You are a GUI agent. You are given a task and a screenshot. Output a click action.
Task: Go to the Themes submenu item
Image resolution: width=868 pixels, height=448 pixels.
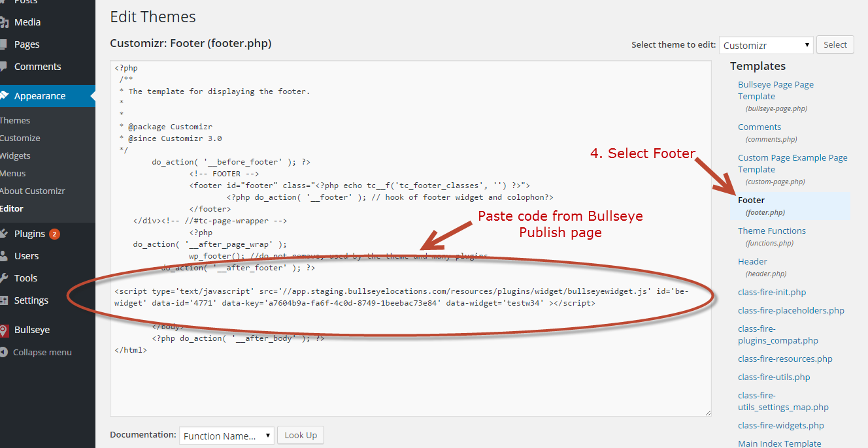(x=15, y=120)
